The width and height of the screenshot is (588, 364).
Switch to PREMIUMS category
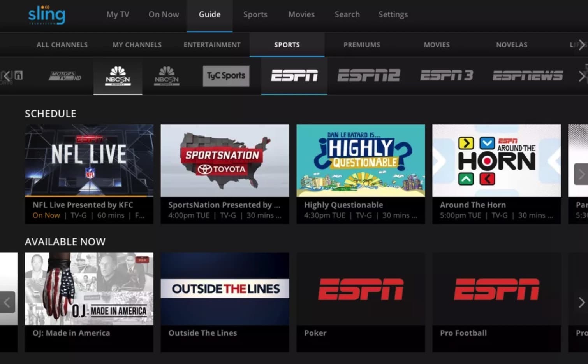(362, 45)
